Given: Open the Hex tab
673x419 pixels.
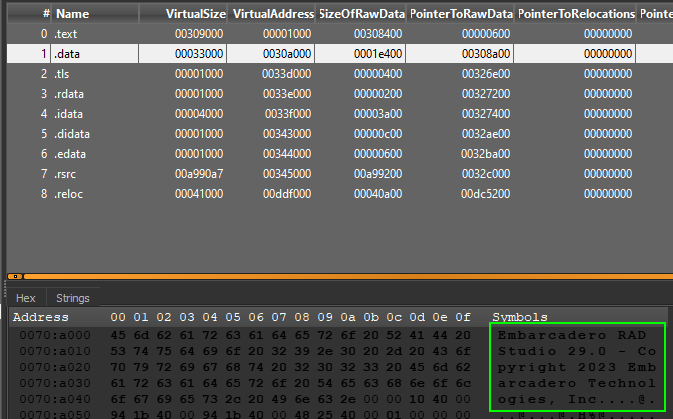Looking at the screenshot, I should (26, 298).
